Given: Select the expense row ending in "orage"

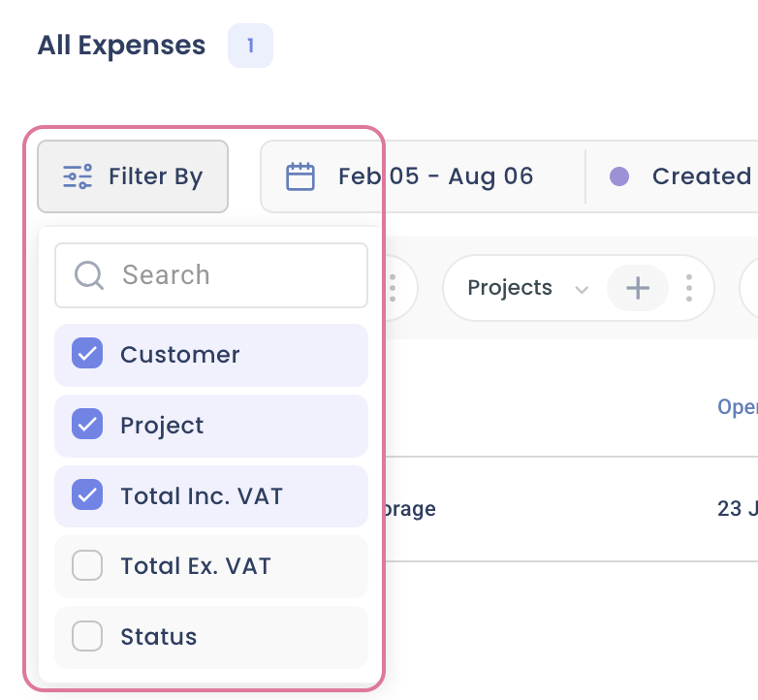Looking at the screenshot, I should (x=412, y=509).
